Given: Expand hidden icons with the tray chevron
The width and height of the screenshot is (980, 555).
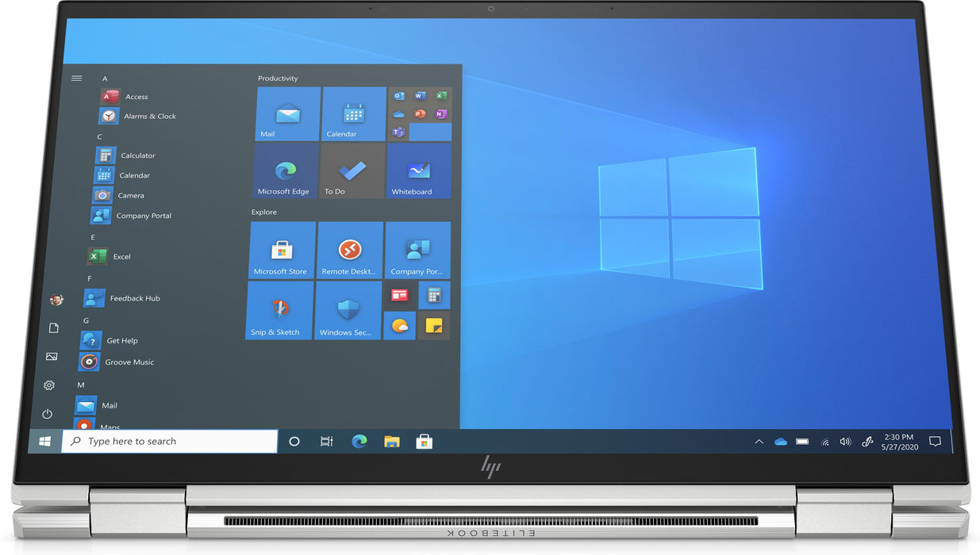Looking at the screenshot, I should coord(758,441).
